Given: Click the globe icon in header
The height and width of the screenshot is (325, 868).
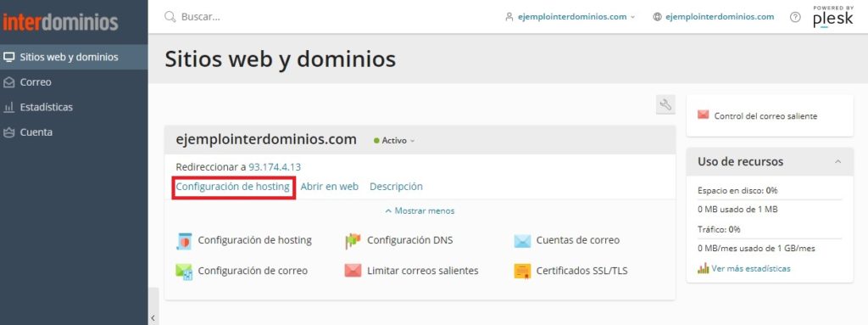Looking at the screenshot, I should pos(657,17).
